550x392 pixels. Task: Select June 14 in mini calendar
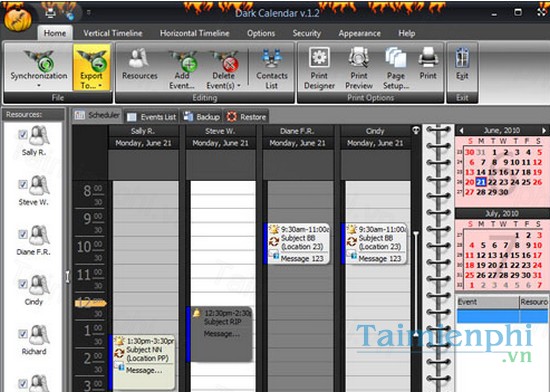[x=481, y=172]
